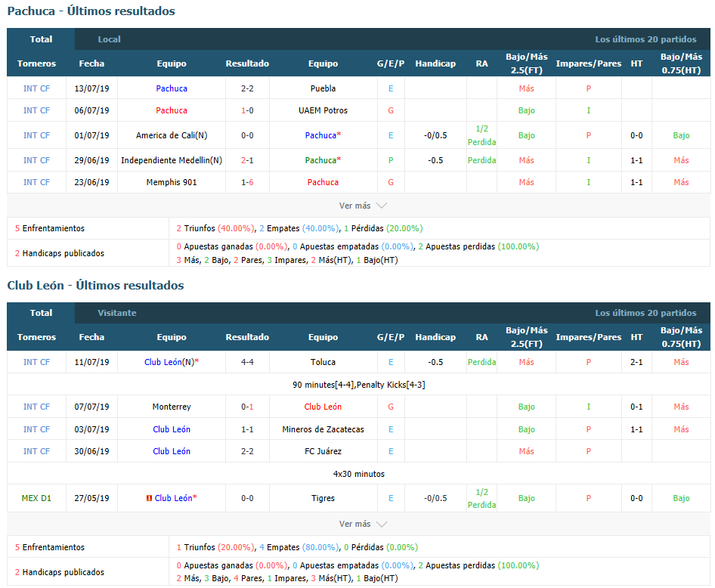Click the Impares/Pares header in the Pachuca table
Screen dimensions: 715x588
click(588, 63)
